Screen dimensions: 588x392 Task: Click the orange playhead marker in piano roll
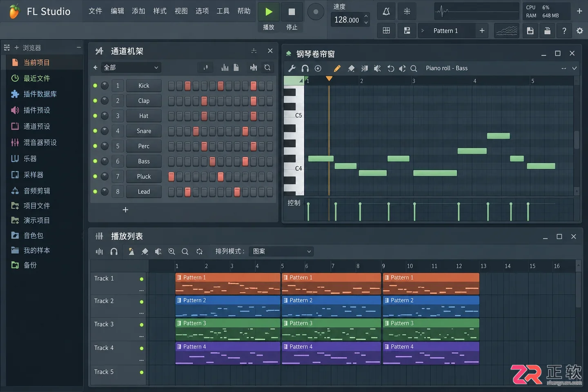(329, 78)
